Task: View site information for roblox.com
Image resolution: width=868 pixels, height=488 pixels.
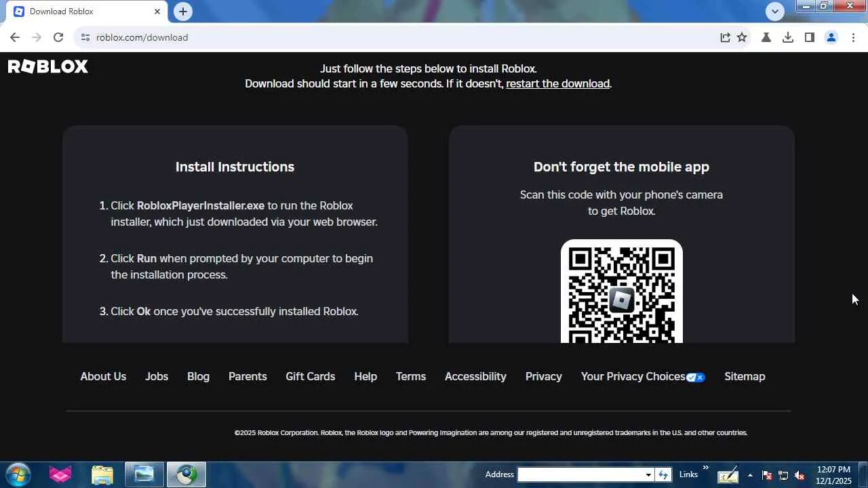Action: click(x=85, y=37)
